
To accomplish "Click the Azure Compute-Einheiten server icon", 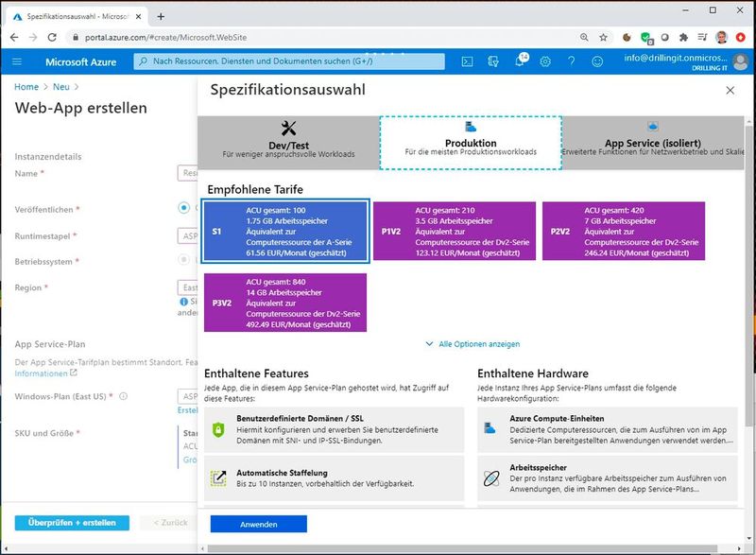I will 490,428.
